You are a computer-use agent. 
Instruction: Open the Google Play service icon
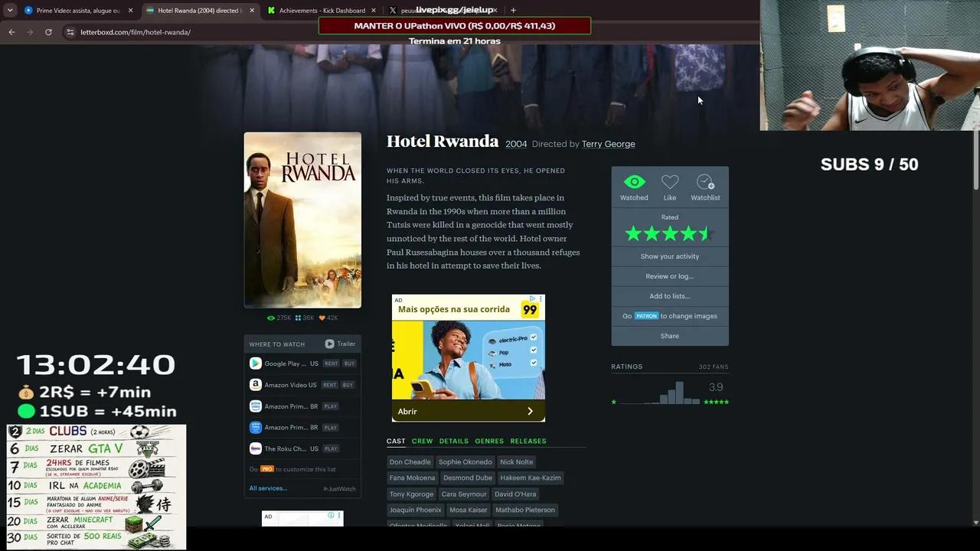point(256,364)
